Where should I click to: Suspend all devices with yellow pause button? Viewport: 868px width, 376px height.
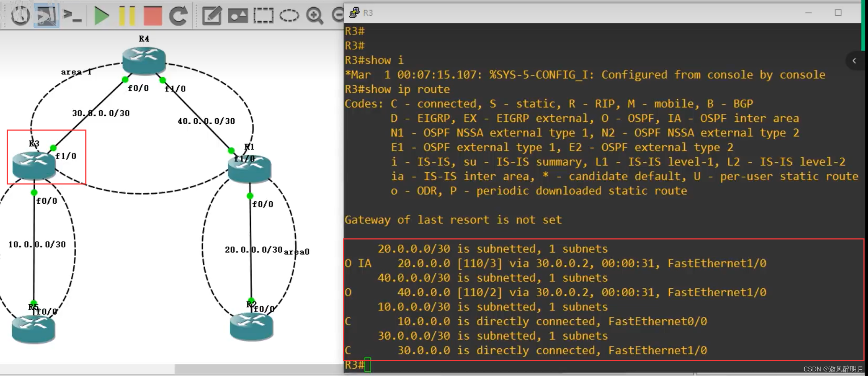tap(127, 16)
